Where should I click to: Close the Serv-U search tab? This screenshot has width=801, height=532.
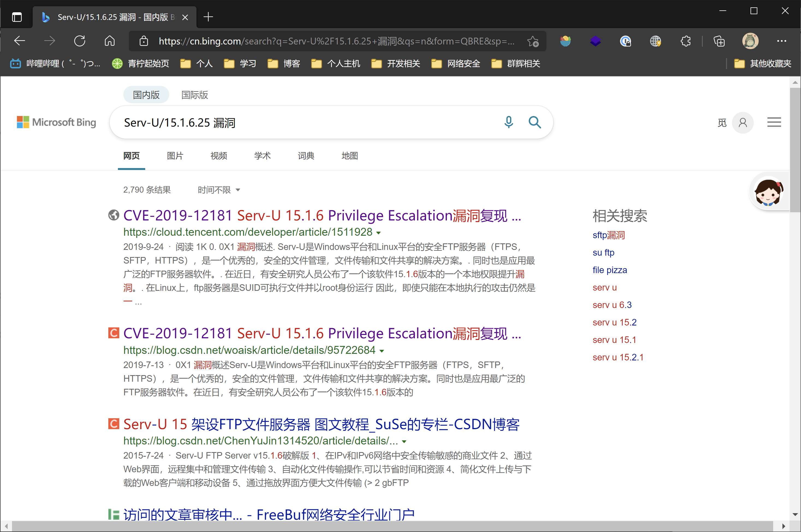(185, 17)
